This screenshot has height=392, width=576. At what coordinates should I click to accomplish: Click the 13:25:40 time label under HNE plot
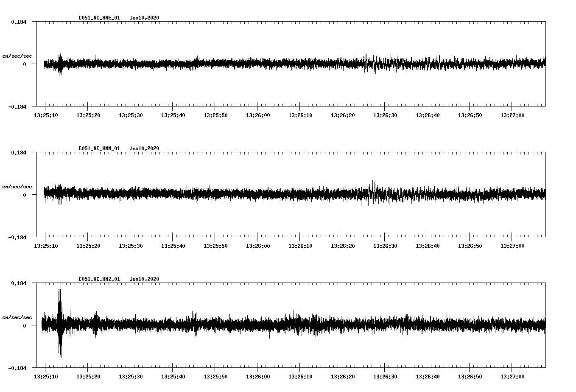173,115
